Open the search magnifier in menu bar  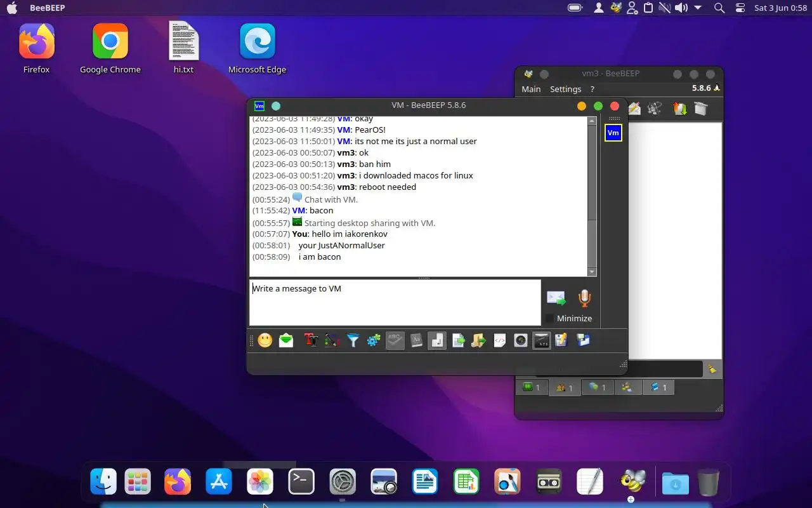point(719,8)
